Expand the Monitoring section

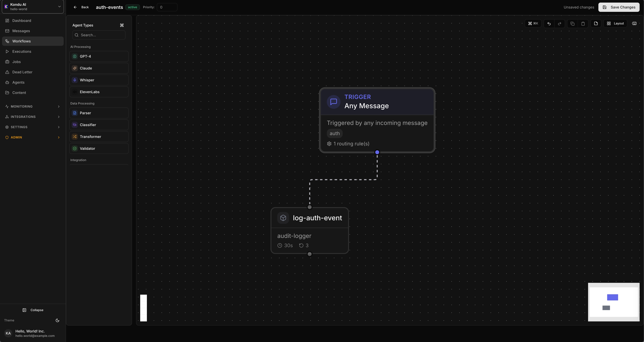[x=32, y=106]
